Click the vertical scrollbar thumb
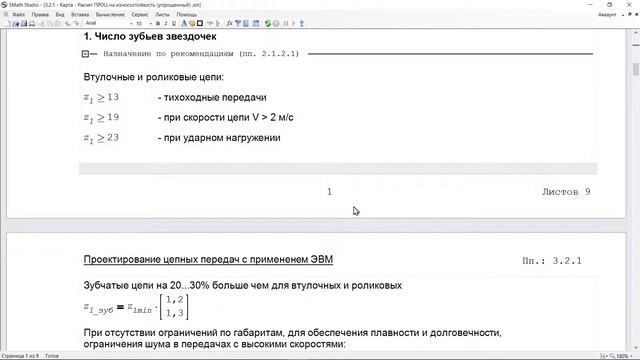The height and width of the screenshot is (360, 640). point(636,69)
